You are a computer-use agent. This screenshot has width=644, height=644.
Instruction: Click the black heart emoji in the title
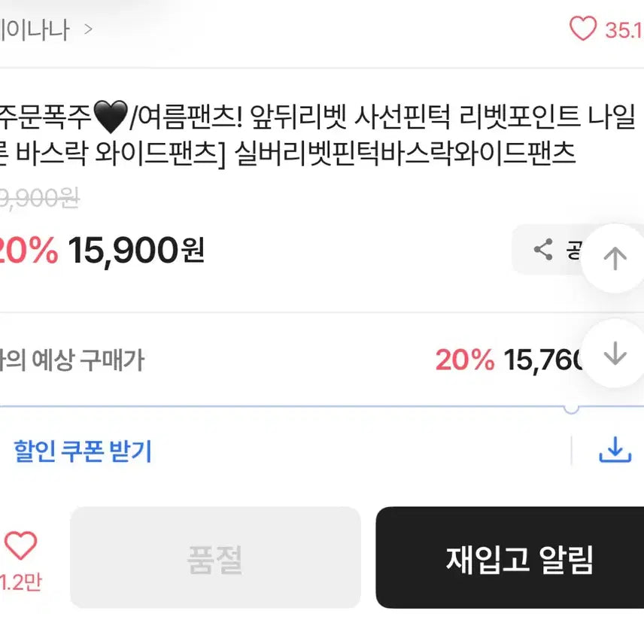[x=113, y=117]
